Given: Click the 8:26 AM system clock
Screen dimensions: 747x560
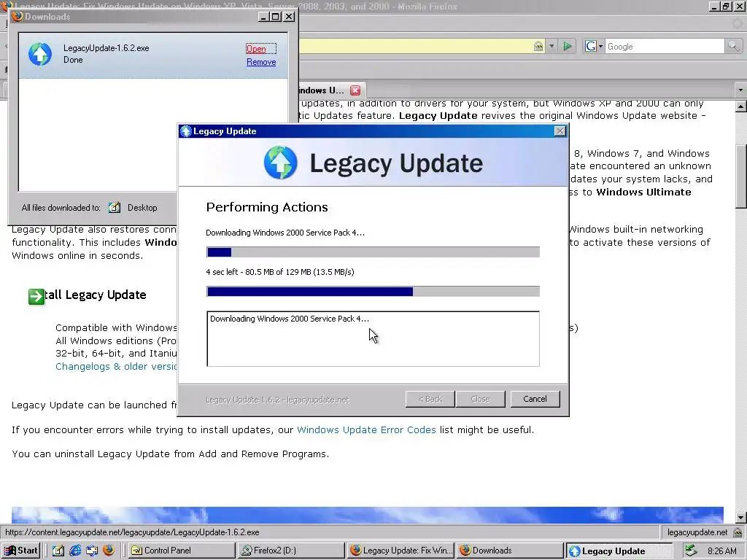Looking at the screenshot, I should 721,551.
